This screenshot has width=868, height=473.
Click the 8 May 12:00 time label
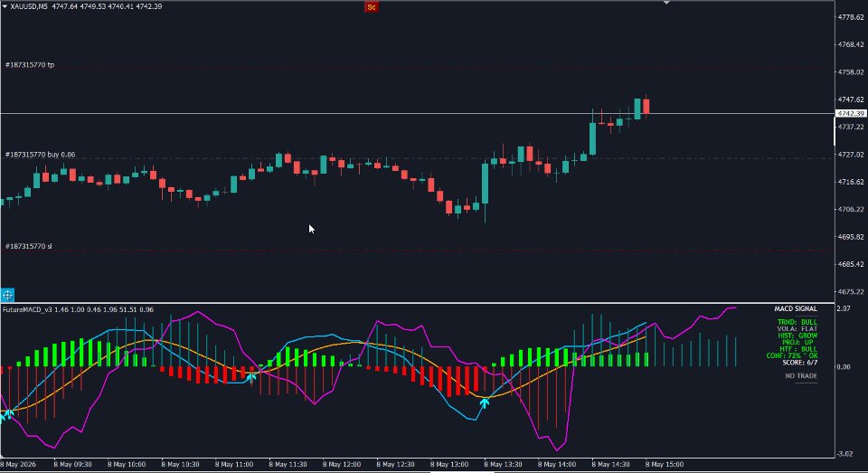coord(342,464)
